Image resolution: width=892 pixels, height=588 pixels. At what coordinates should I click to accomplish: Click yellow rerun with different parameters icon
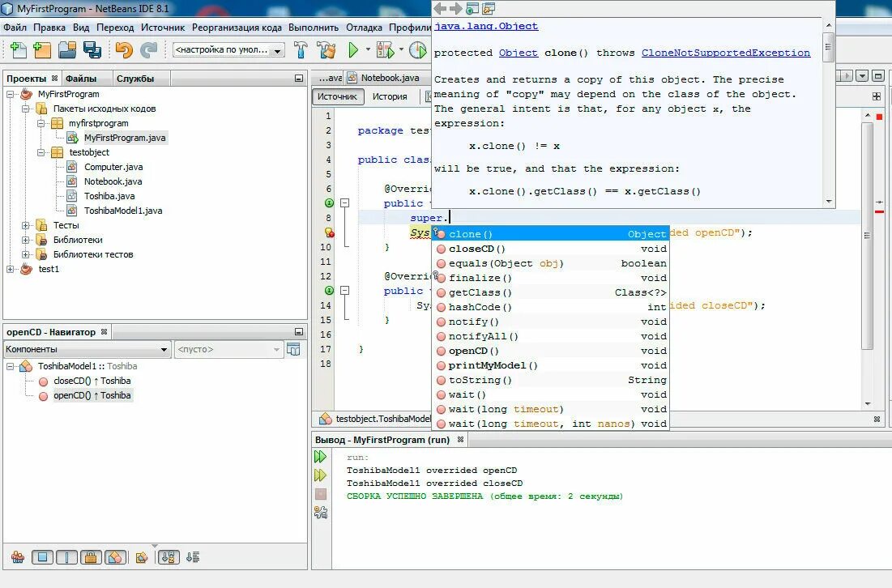321,475
